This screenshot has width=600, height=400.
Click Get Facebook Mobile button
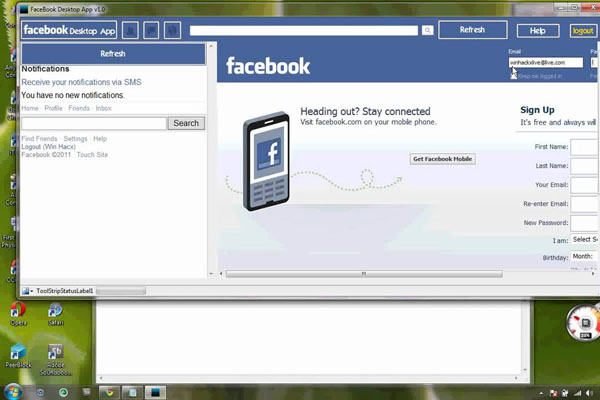[443, 159]
